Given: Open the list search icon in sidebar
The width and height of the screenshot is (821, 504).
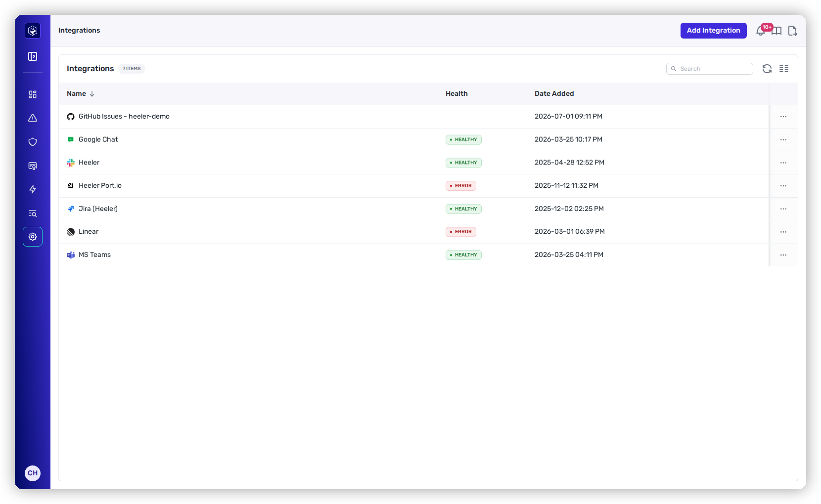Looking at the screenshot, I should point(33,213).
